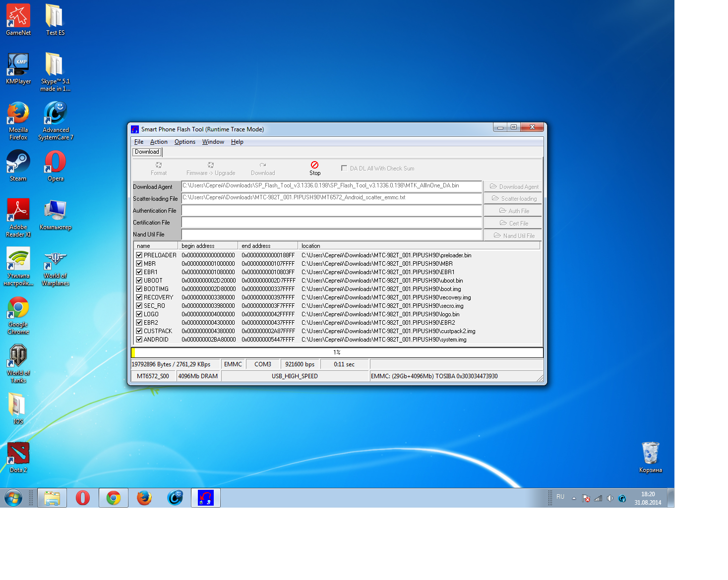Click the volume icon in system tray
This screenshot has height=580, width=728.
click(x=610, y=498)
